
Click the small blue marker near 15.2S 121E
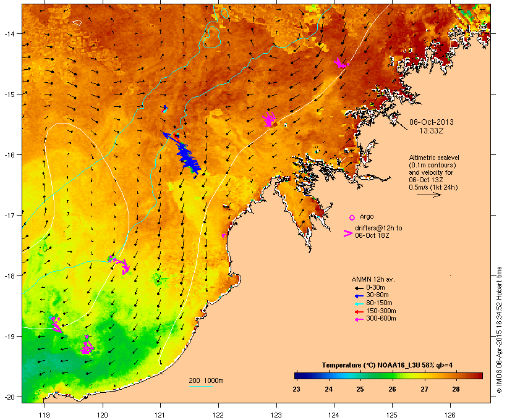click(x=165, y=109)
